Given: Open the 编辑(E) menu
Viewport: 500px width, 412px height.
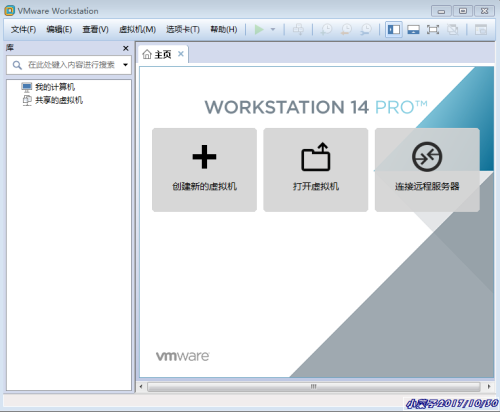Looking at the screenshot, I should tap(59, 30).
